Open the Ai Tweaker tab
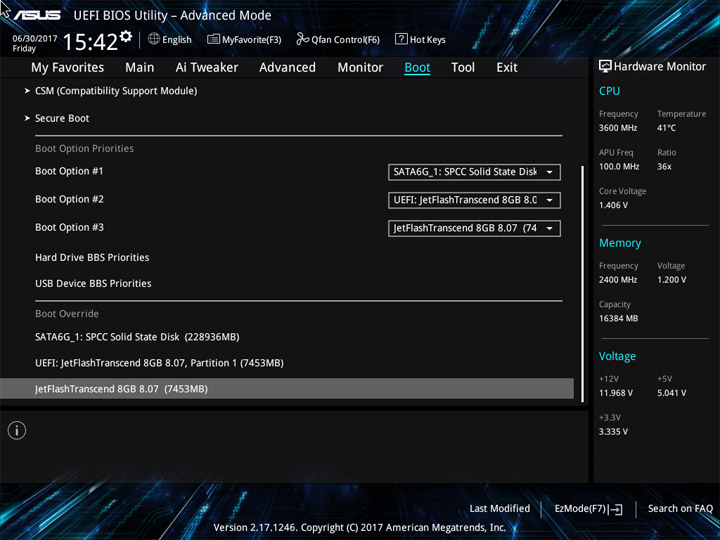 click(x=207, y=68)
